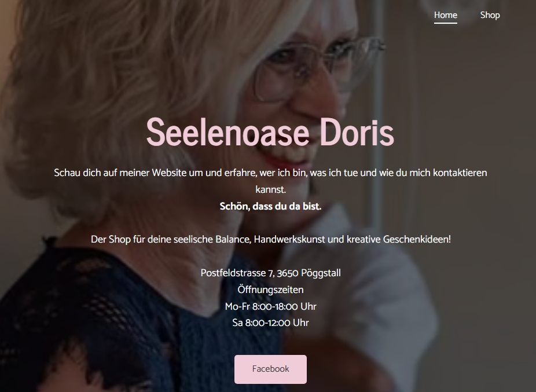Select the Sa 8:00-12:00 Uhr hours

(270, 323)
